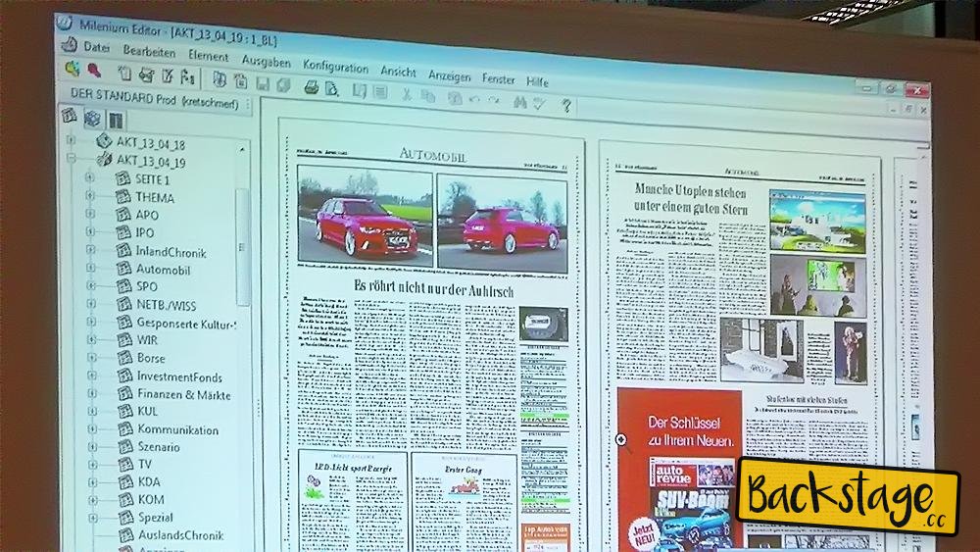Open the Ansicht menu
Viewport: 980px width, 552px height.
pyautogui.click(x=398, y=72)
